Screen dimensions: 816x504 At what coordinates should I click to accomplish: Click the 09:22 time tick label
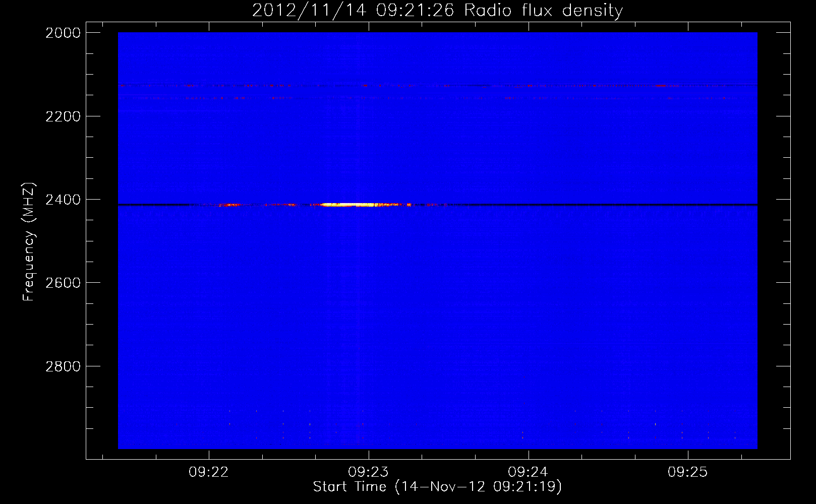[x=209, y=472]
